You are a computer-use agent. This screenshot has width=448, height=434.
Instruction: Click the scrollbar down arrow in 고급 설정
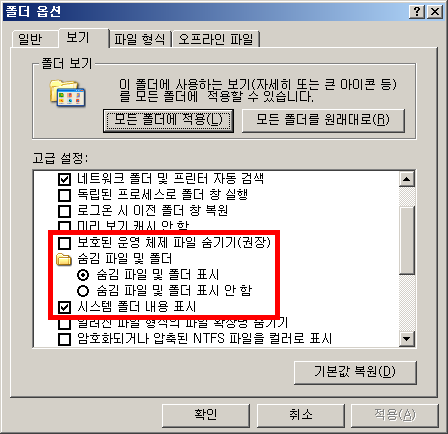pos(406,339)
